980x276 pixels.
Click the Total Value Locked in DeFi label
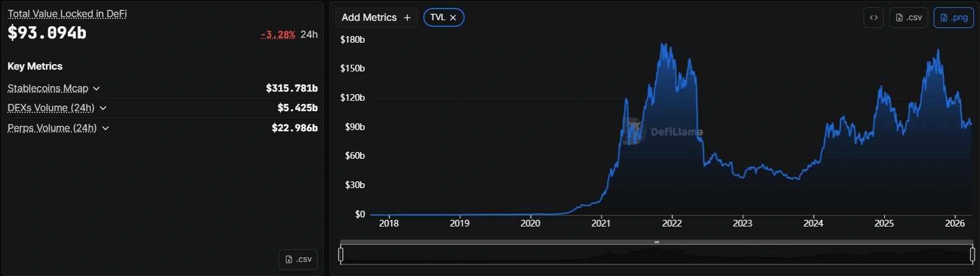[67, 13]
